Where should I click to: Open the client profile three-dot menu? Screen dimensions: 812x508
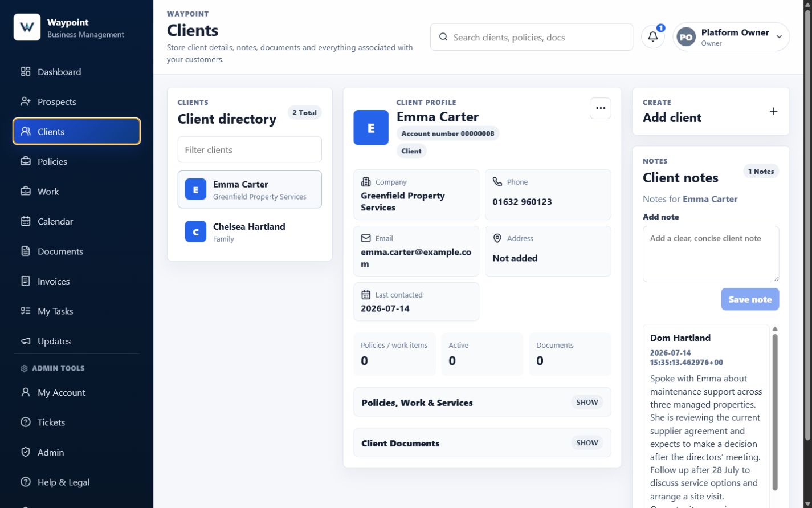pos(601,108)
